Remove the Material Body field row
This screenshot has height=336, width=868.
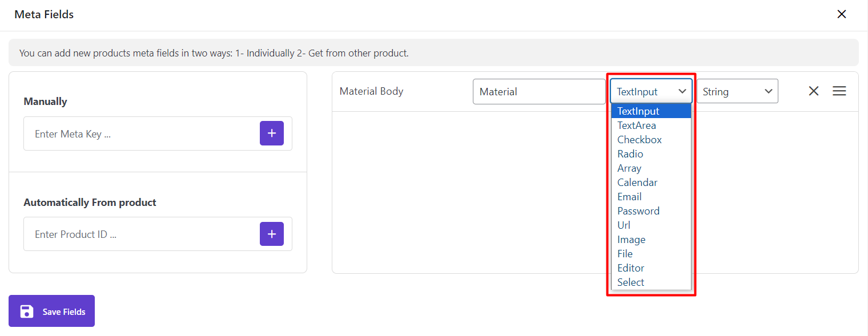click(814, 91)
